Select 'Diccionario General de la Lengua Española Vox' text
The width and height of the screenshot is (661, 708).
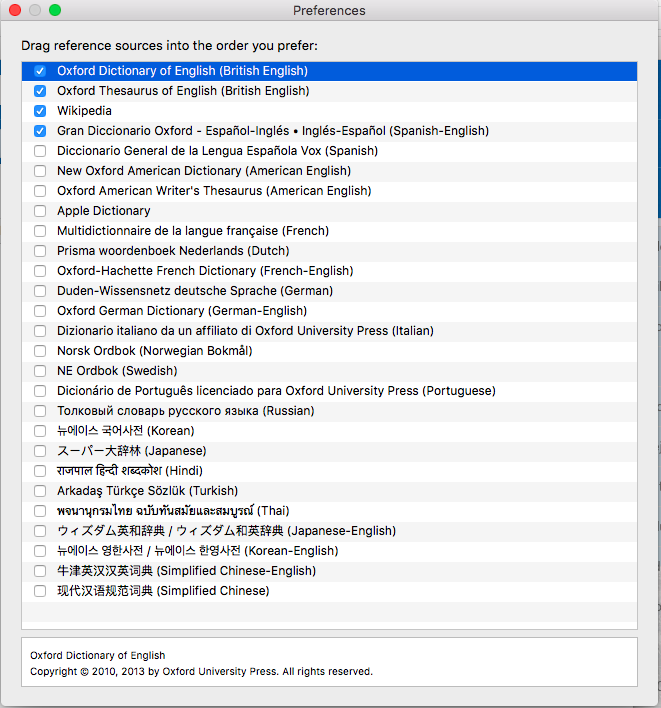point(217,151)
